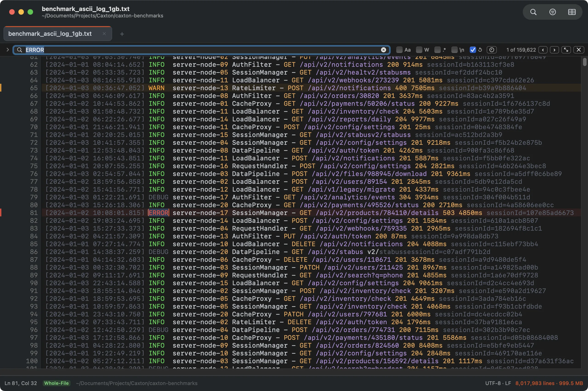The image size is (588, 391).
Task: Click the orange warning marker beside line 65
Action: pyautogui.click(x=1, y=88)
